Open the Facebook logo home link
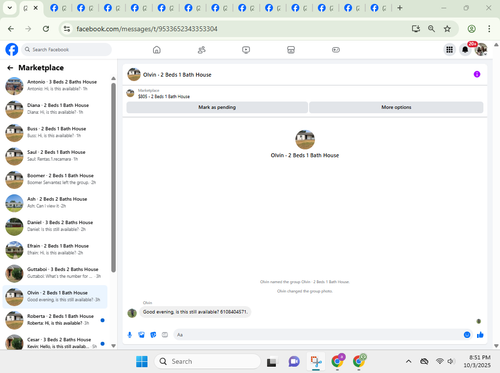This screenshot has height=373, width=500. [12, 50]
